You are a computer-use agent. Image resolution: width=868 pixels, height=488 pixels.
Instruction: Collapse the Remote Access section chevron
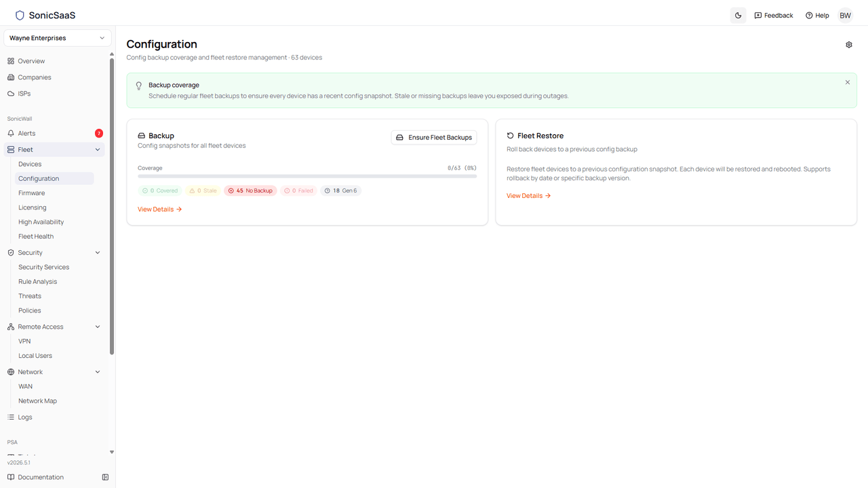pos(98,327)
